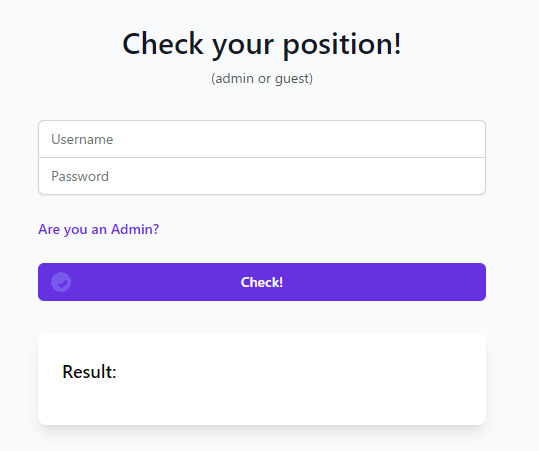Submit the form with the Check! button
This screenshot has width=539, height=451.
(x=262, y=282)
